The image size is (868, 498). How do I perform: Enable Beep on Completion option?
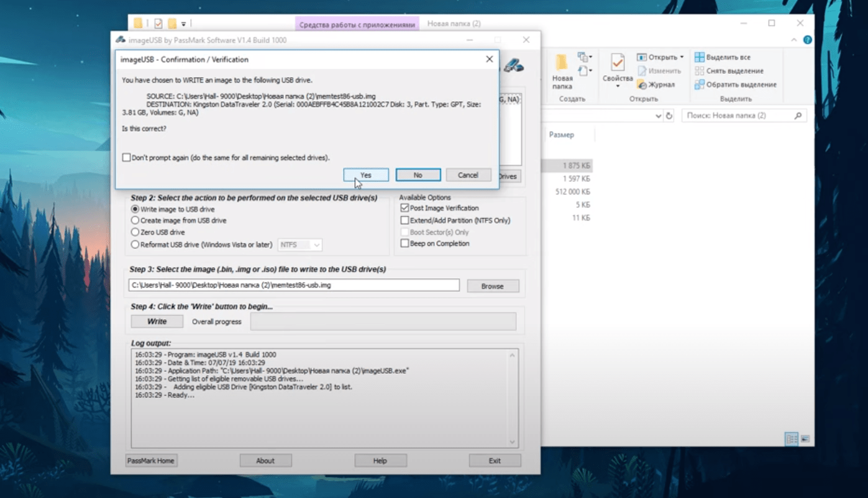coord(405,243)
